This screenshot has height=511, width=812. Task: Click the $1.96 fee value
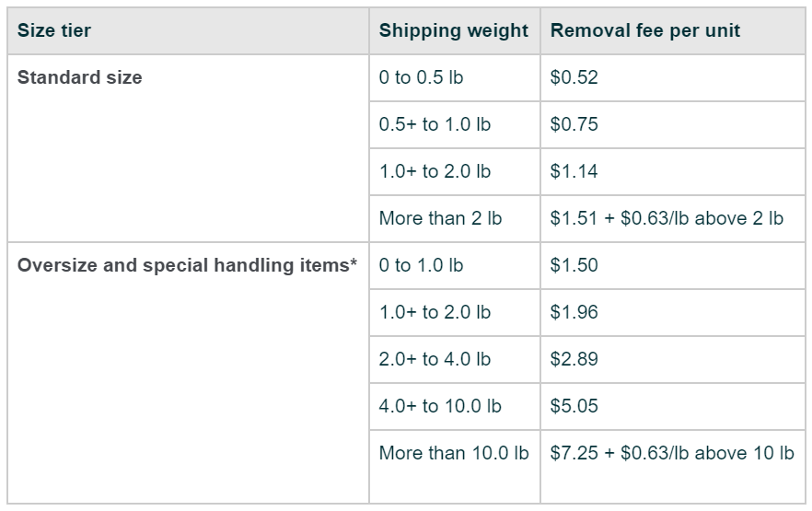[x=574, y=312]
